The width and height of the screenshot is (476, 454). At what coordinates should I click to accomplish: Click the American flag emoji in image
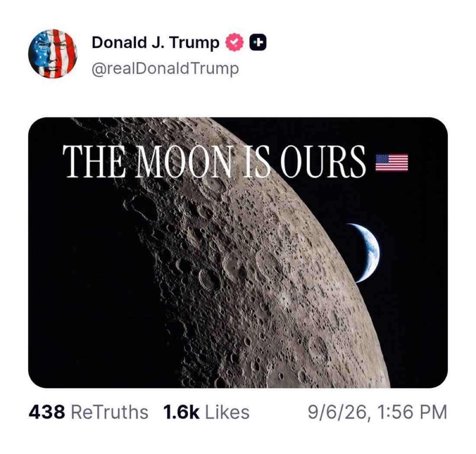click(x=392, y=162)
